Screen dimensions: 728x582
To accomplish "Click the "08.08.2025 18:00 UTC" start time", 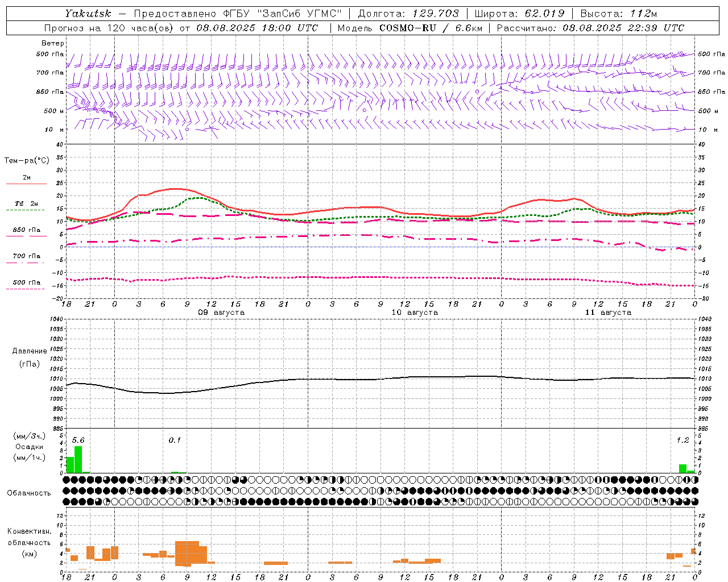I will click(257, 28).
